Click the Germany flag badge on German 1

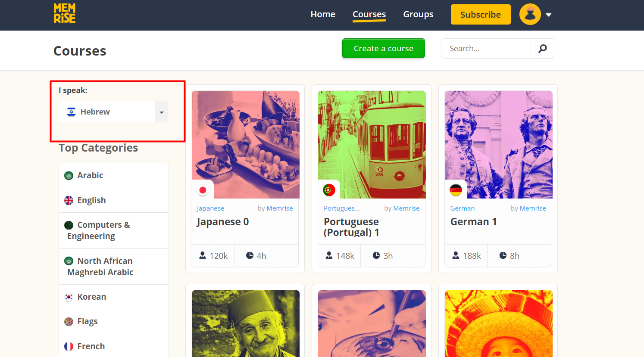click(456, 190)
